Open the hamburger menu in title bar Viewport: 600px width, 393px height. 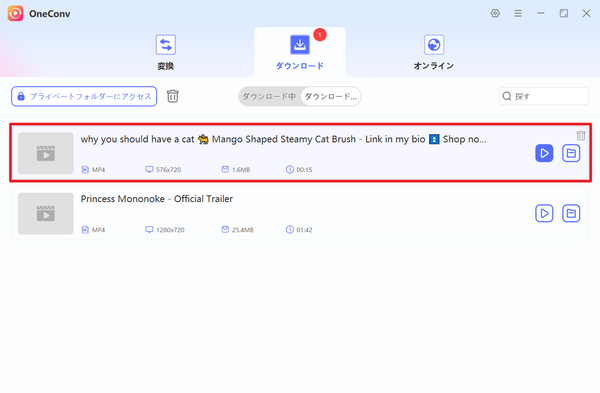(518, 13)
